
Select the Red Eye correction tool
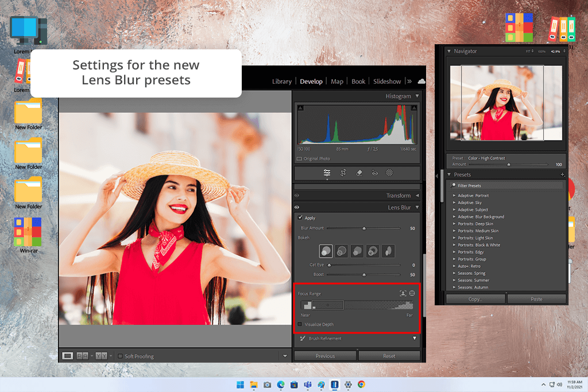374,173
